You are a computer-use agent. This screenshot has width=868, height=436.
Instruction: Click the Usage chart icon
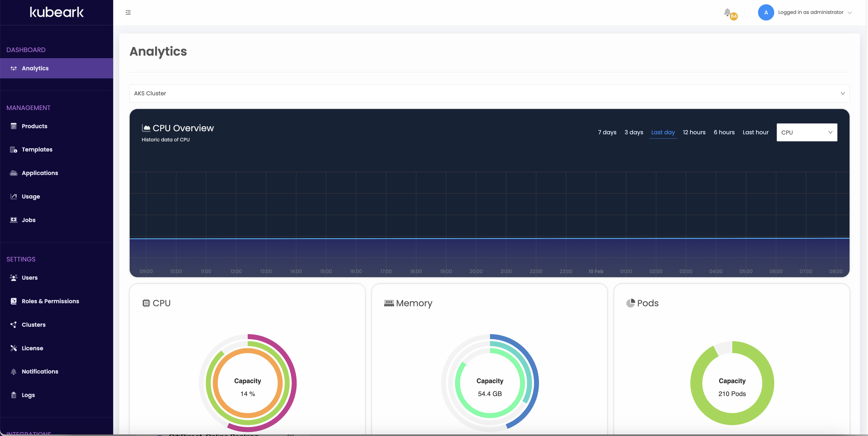pos(13,196)
